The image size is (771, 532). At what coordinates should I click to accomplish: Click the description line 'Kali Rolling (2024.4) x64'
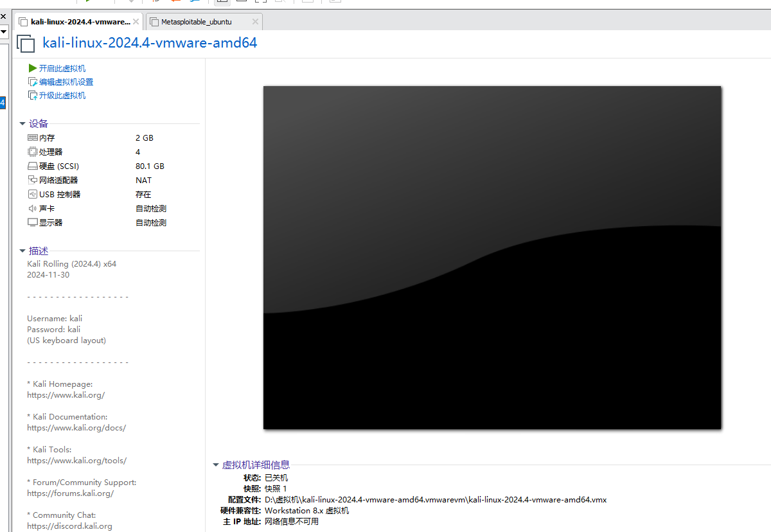point(71,263)
